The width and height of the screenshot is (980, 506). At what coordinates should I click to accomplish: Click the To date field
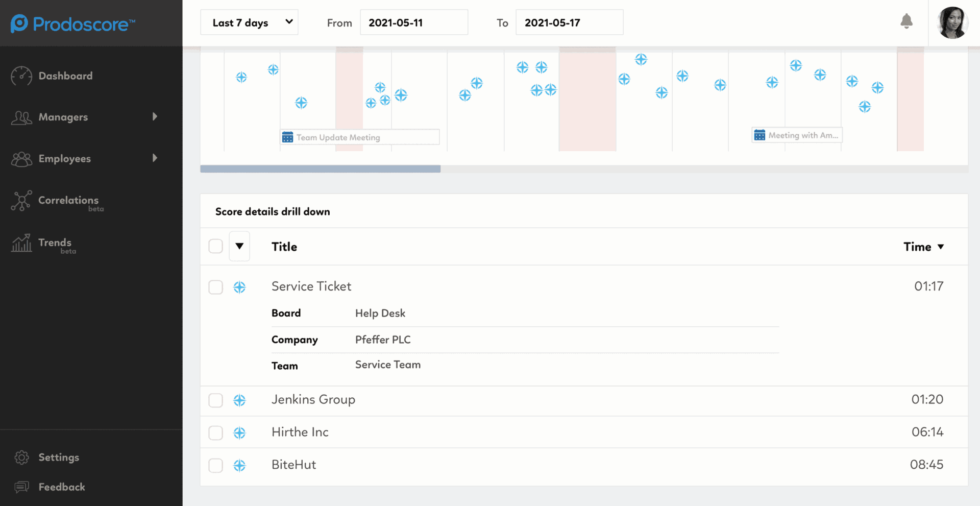[x=569, y=22]
